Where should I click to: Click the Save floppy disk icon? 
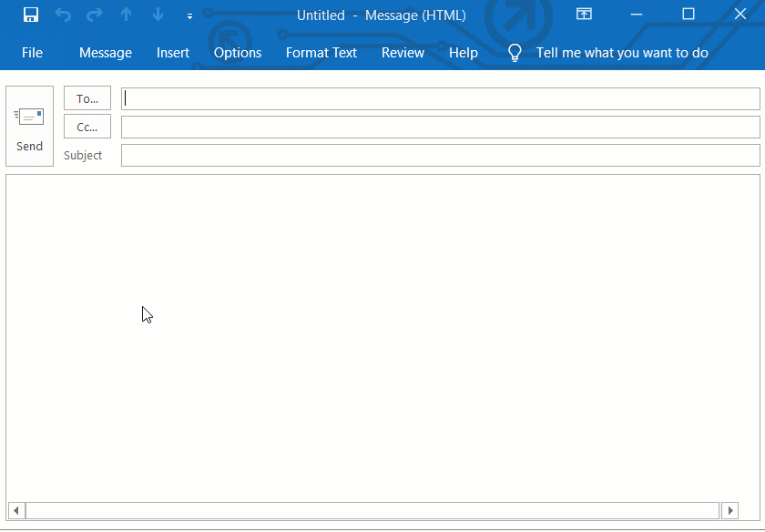coord(31,15)
